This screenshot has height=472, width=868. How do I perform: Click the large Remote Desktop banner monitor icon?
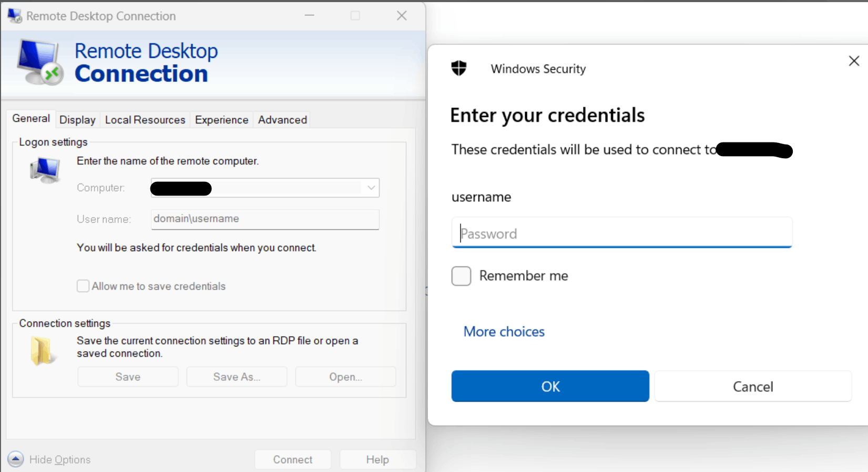click(40, 62)
